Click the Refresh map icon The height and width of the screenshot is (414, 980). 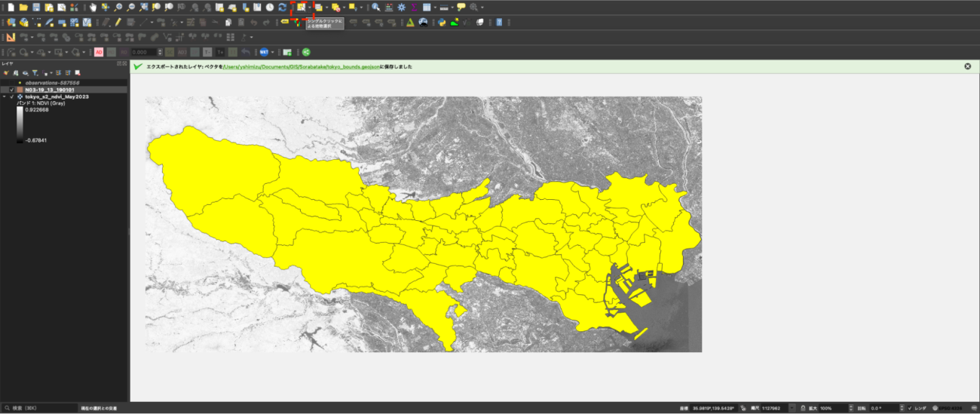click(282, 7)
